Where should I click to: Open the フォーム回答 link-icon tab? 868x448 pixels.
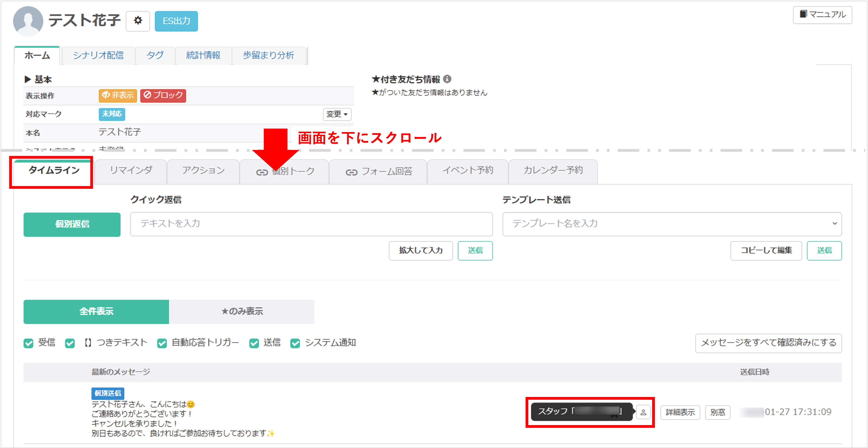378,172
